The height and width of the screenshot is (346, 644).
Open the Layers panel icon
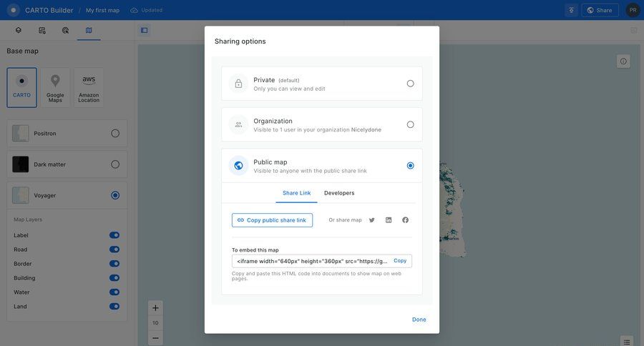[x=19, y=30]
